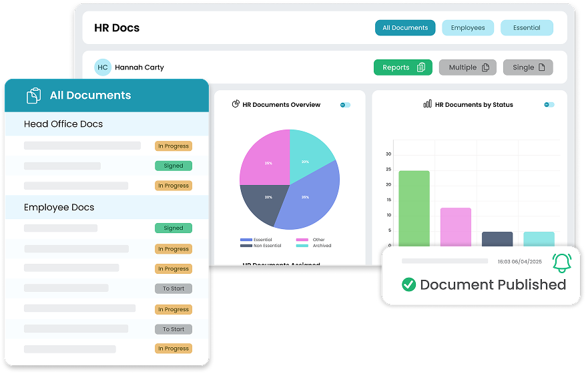Click the Other legend color swatch
588x374 pixels.
[x=302, y=240]
